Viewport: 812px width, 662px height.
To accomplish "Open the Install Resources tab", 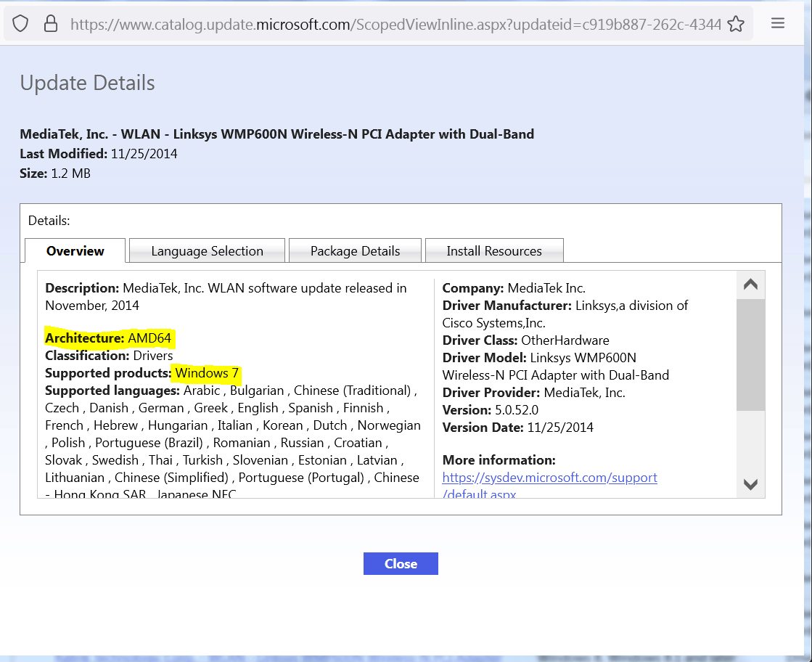I will pos(494,250).
